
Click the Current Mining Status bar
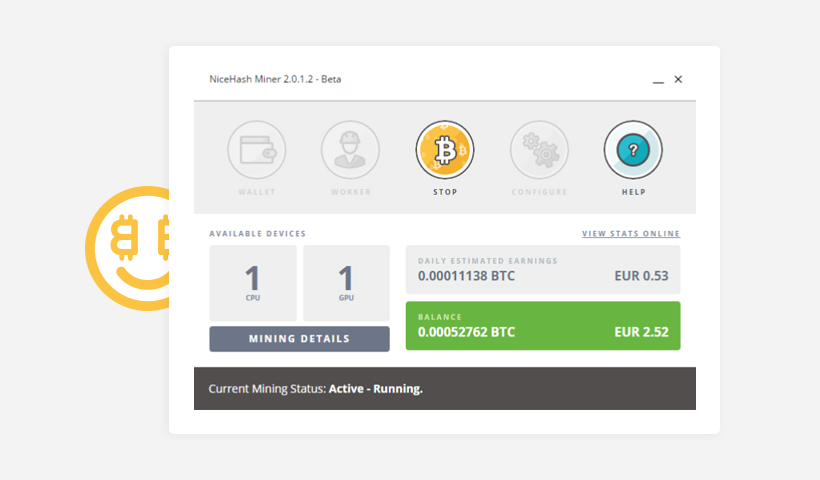tap(444, 388)
